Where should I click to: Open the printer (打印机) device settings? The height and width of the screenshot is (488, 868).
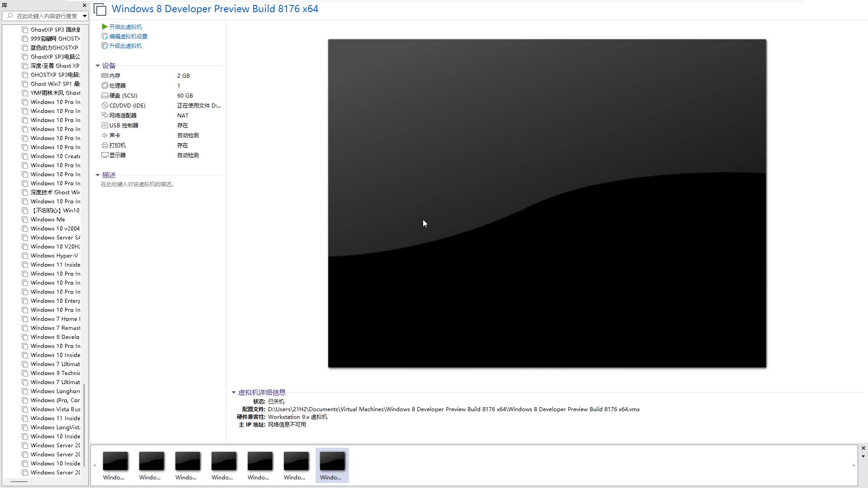tap(118, 145)
